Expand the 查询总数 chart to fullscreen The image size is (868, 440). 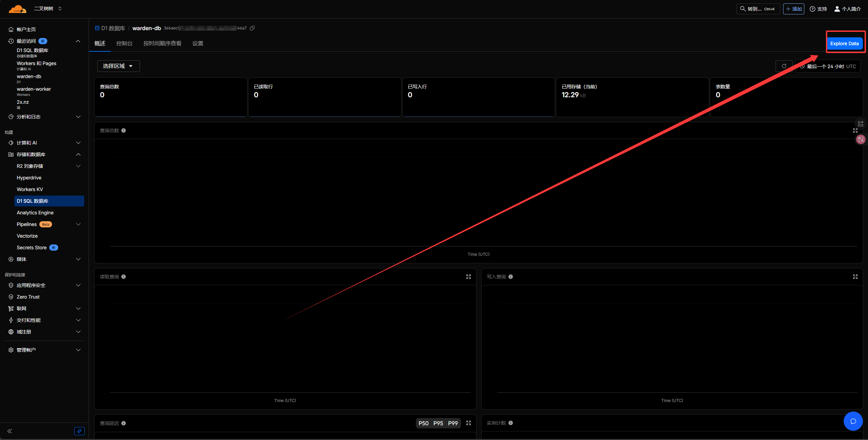(855, 130)
